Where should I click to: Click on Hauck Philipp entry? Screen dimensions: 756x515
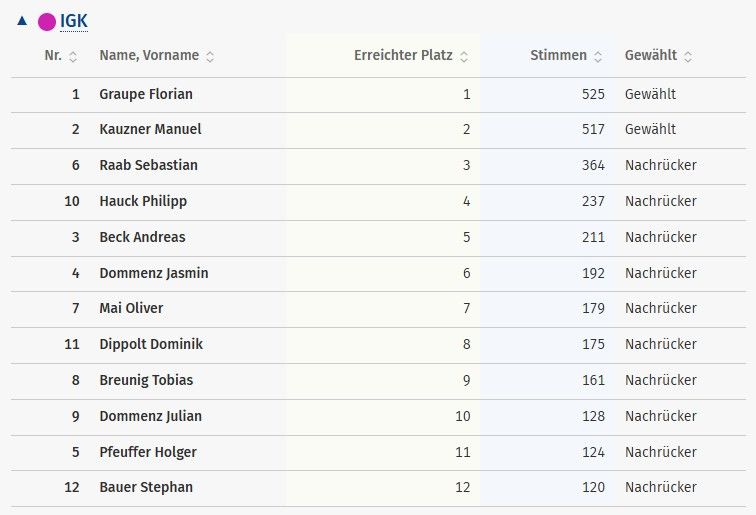pyautogui.click(x=143, y=201)
